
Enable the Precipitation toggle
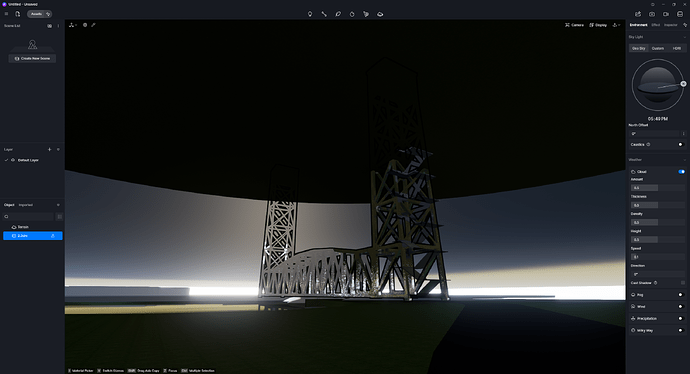[681, 319]
